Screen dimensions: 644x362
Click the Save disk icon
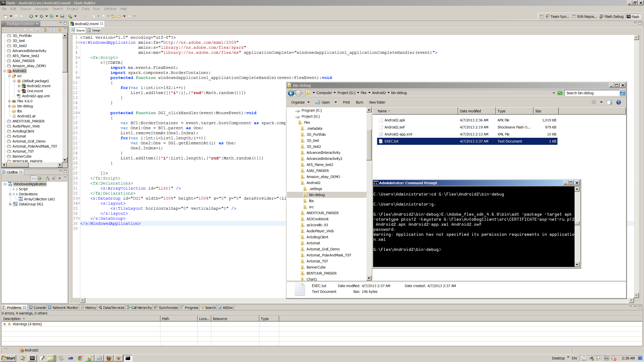pyautogui.click(x=16, y=16)
